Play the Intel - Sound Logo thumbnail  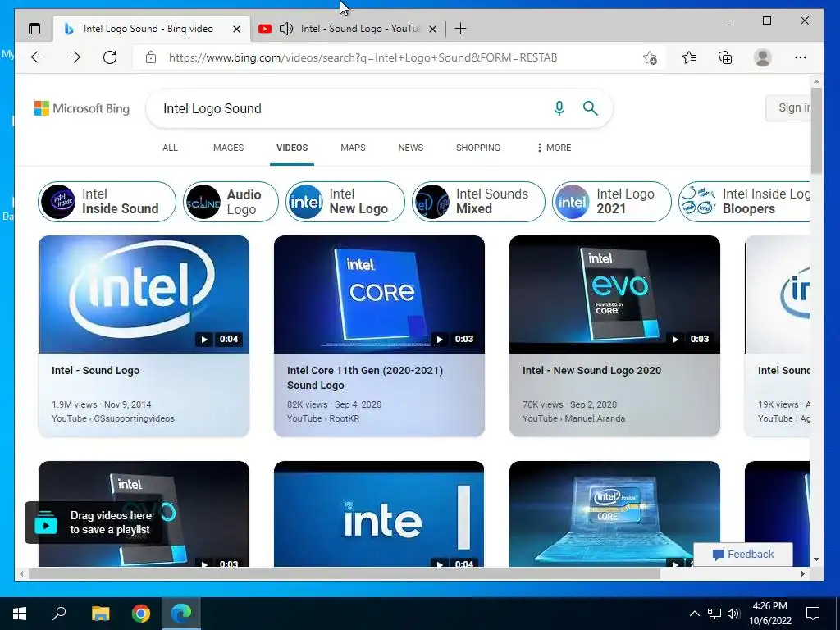pyautogui.click(x=144, y=294)
